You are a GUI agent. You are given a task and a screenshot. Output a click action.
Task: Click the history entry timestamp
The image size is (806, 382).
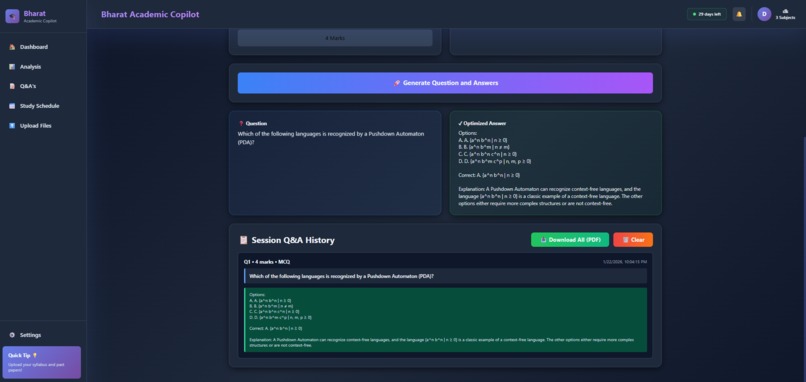click(x=625, y=262)
